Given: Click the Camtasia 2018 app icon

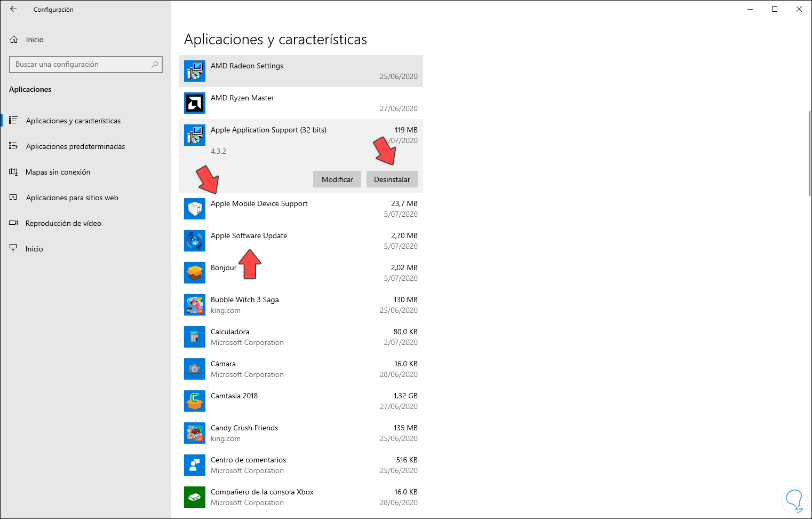Looking at the screenshot, I should coord(195,401).
